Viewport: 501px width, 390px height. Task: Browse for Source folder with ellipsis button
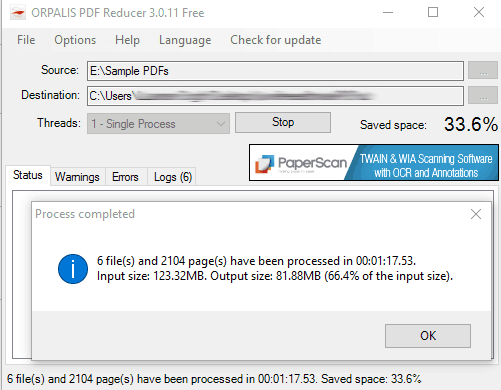coord(483,70)
